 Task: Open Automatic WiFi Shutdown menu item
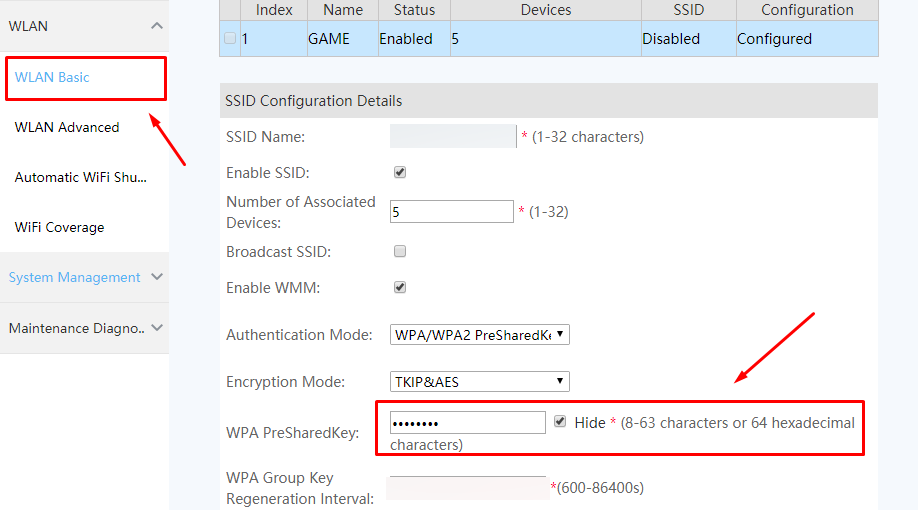[x=81, y=177]
